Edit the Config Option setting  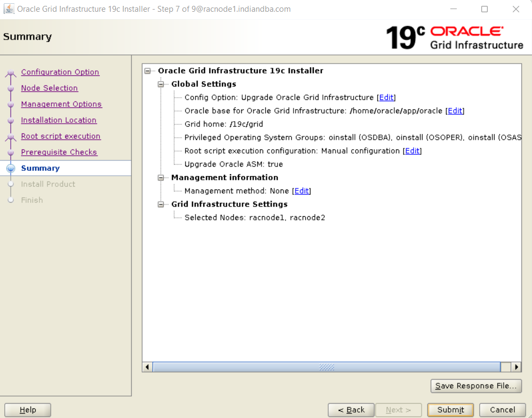pos(386,98)
